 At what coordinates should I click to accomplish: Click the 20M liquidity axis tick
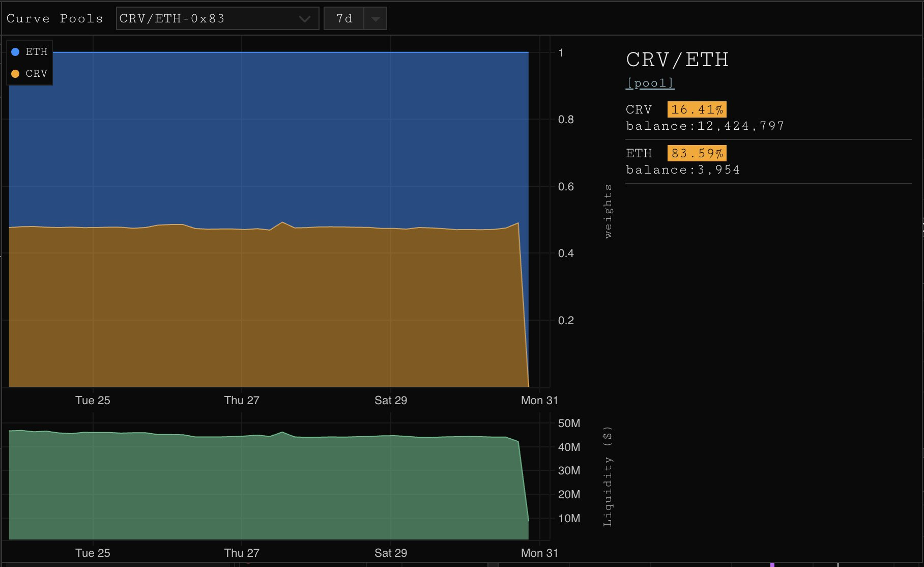(x=569, y=495)
